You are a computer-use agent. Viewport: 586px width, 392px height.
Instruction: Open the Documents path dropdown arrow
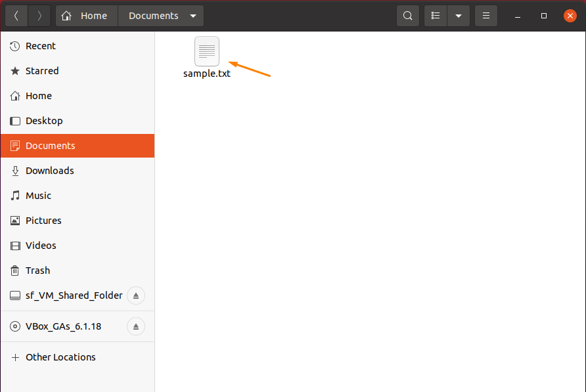coord(193,16)
